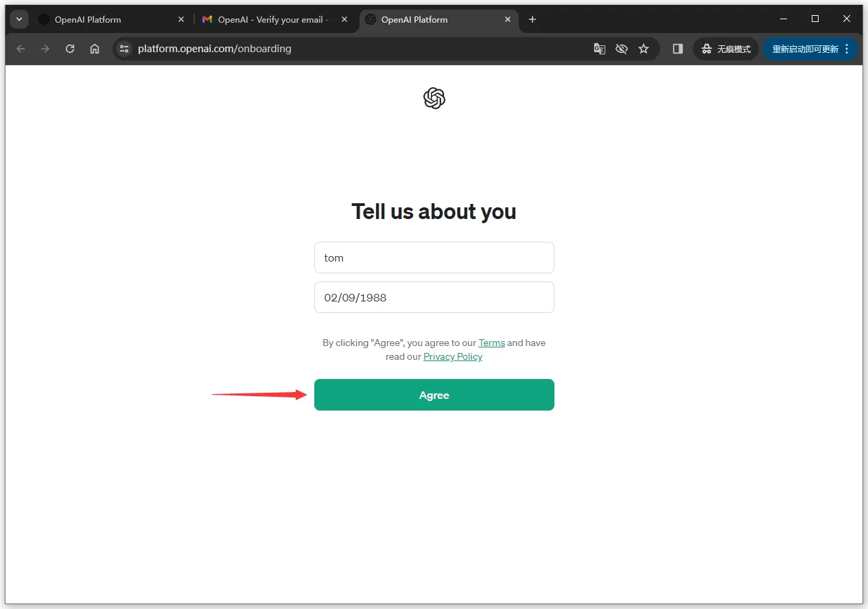Viewport: 868px width, 609px height.
Task: Click the Gmail favicon on second tab
Action: pos(207,19)
